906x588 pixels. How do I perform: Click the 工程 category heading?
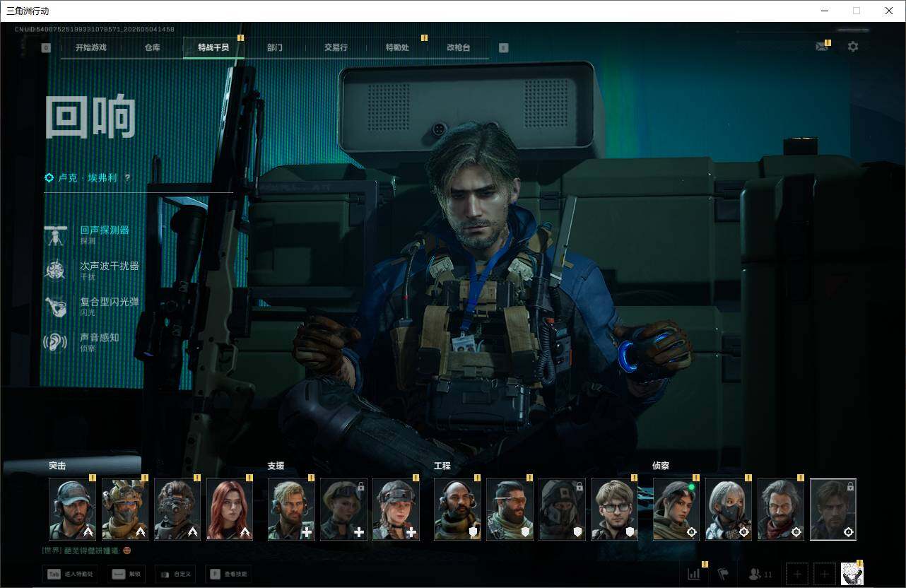(442, 466)
